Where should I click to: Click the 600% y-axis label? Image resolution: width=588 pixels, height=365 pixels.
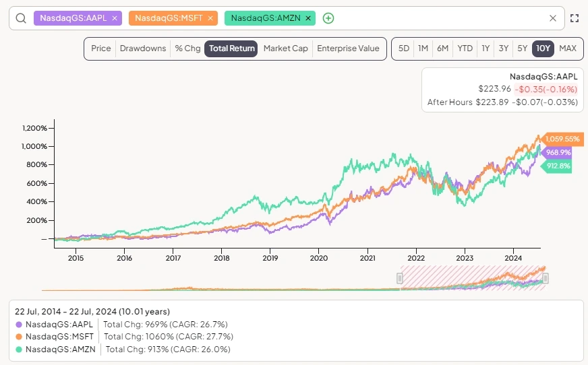(36, 183)
